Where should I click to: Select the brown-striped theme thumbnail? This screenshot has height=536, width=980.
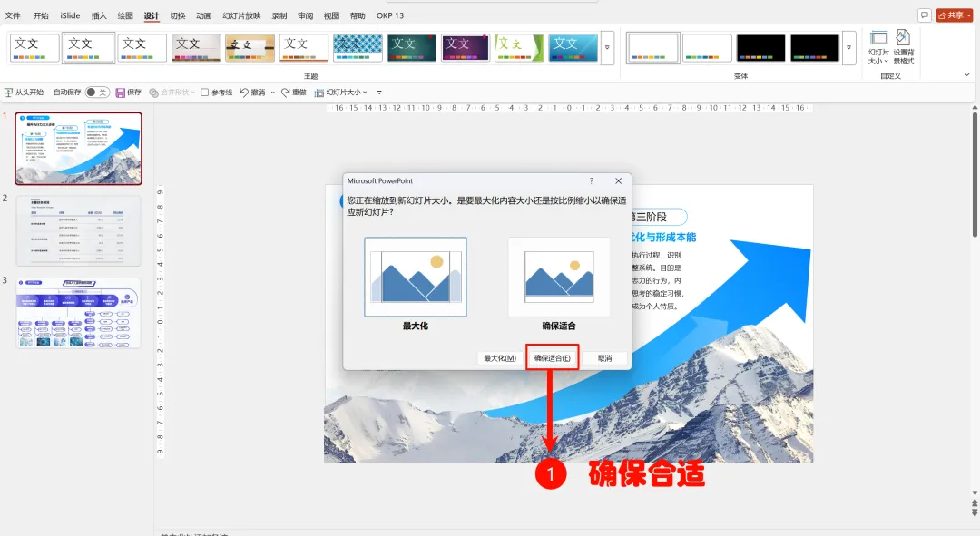250,48
